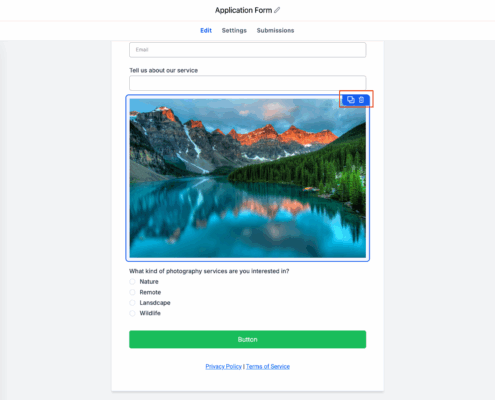Screen dimensions: 495x400
Task: Click the Tell us about our service field
Action: point(248,83)
